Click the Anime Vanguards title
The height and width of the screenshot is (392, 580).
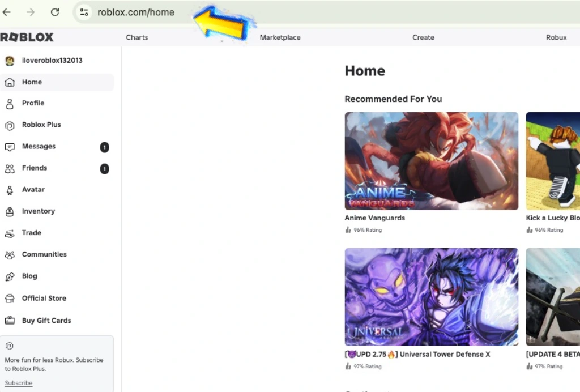click(375, 218)
